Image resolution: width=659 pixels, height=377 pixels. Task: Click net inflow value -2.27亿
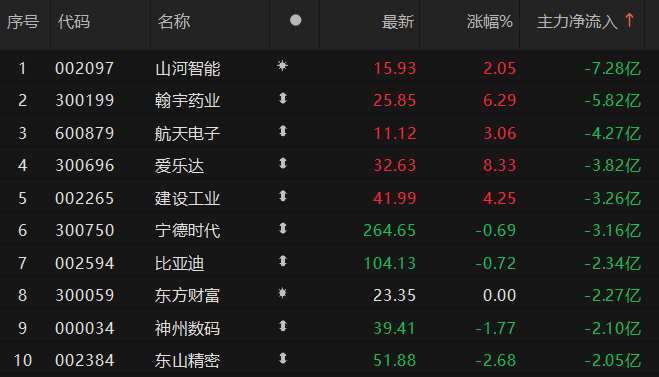pyautogui.click(x=613, y=295)
